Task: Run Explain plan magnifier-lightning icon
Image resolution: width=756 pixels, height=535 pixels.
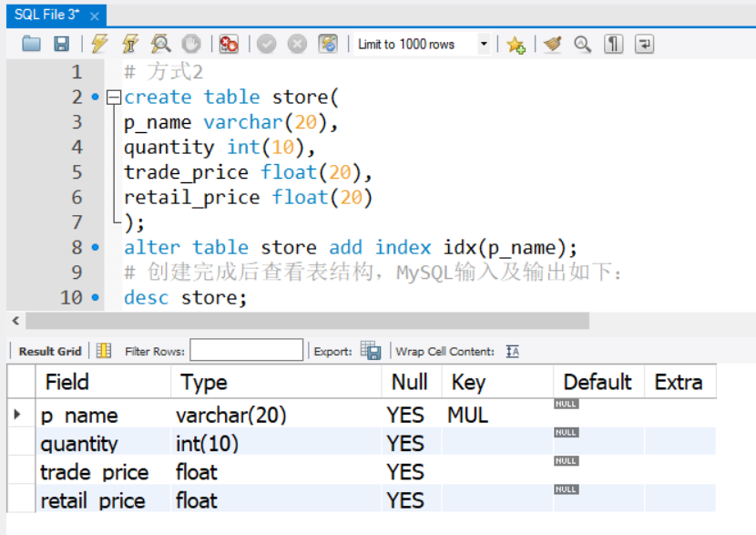Action: (x=160, y=44)
